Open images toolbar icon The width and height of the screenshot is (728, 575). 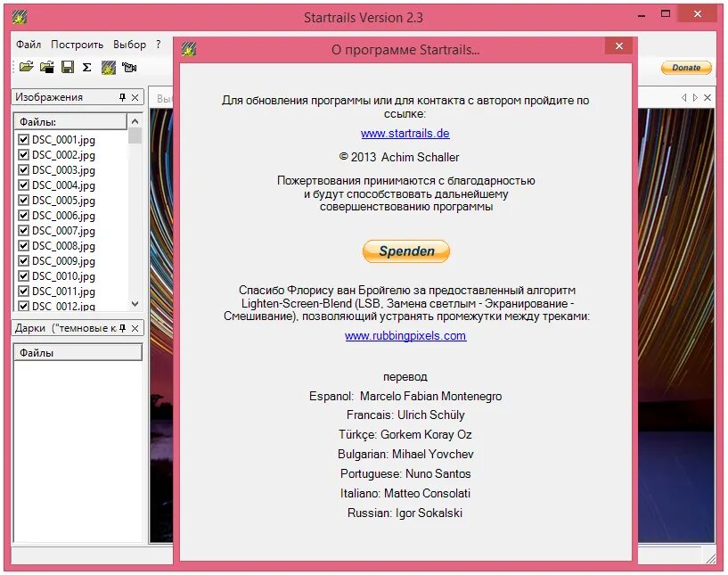27,68
